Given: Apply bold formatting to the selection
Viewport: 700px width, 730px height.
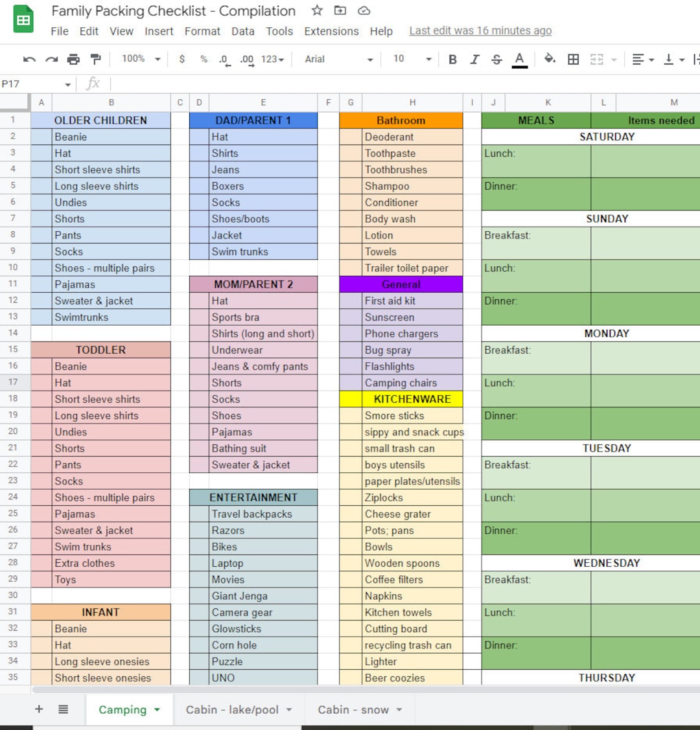Looking at the screenshot, I should pyautogui.click(x=452, y=59).
